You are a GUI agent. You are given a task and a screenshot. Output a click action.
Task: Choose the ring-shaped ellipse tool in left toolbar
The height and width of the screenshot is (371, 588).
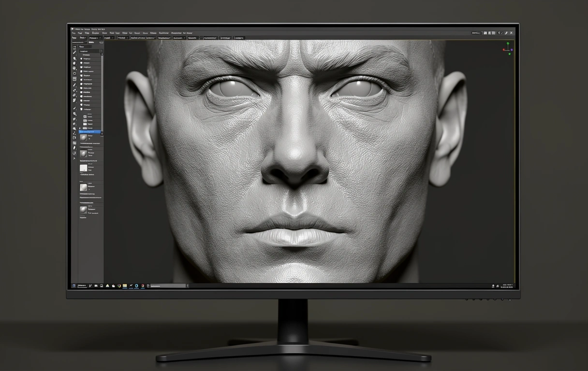[x=74, y=73]
